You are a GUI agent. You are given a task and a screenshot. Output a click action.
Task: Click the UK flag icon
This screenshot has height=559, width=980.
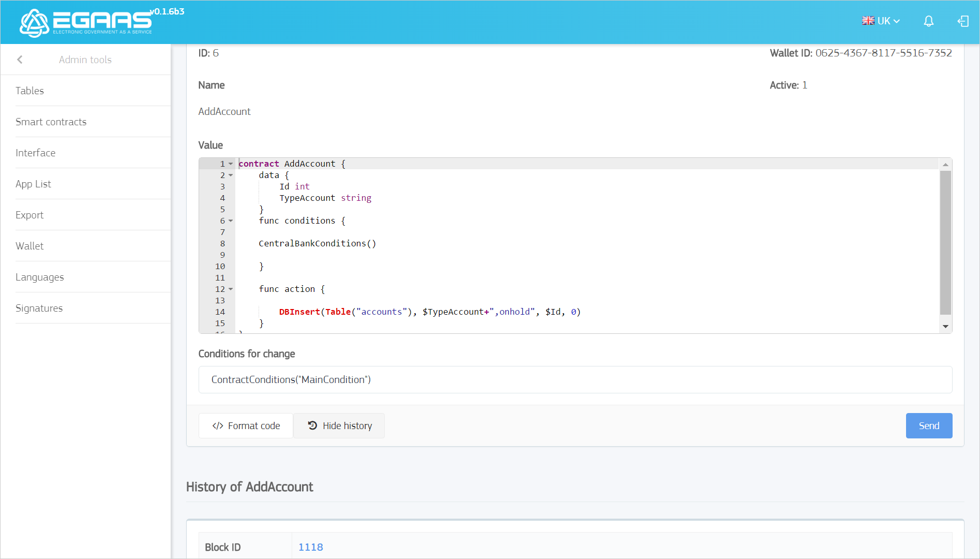(x=868, y=21)
